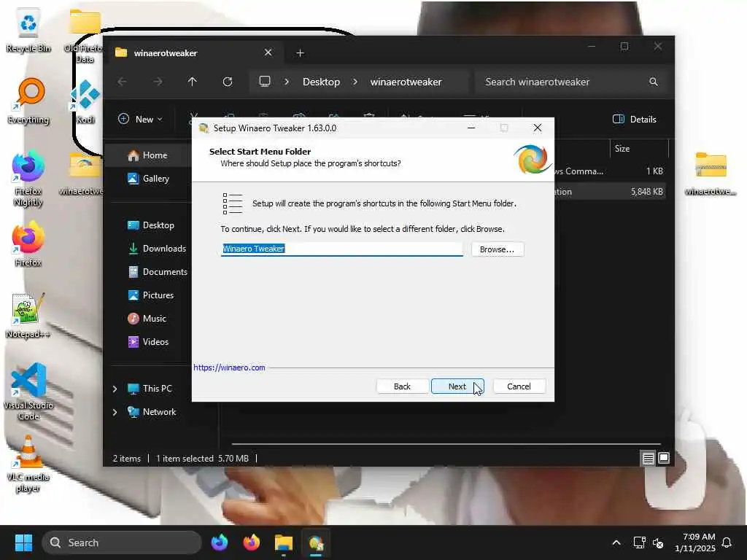Screen dimensions: 747x560
Task: Open the https://winaero.com link
Action: pyautogui.click(x=229, y=367)
